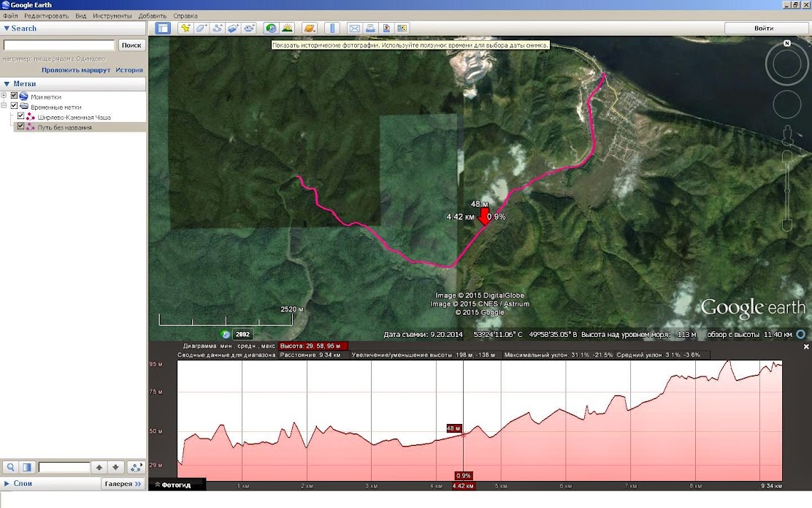Show the ruler measurement tool
Image resolution: width=812 pixels, height=508 pixels.
[332, 29]
